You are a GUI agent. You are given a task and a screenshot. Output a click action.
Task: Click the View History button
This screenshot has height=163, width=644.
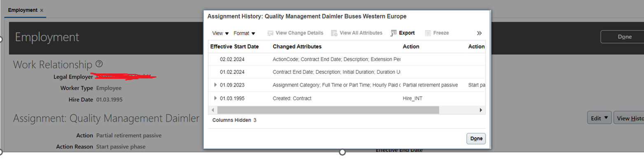click(629, 118)
